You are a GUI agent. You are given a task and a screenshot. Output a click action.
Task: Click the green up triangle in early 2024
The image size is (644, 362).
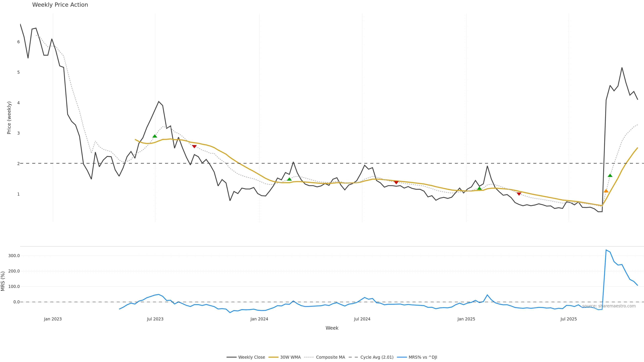point(289,179)
